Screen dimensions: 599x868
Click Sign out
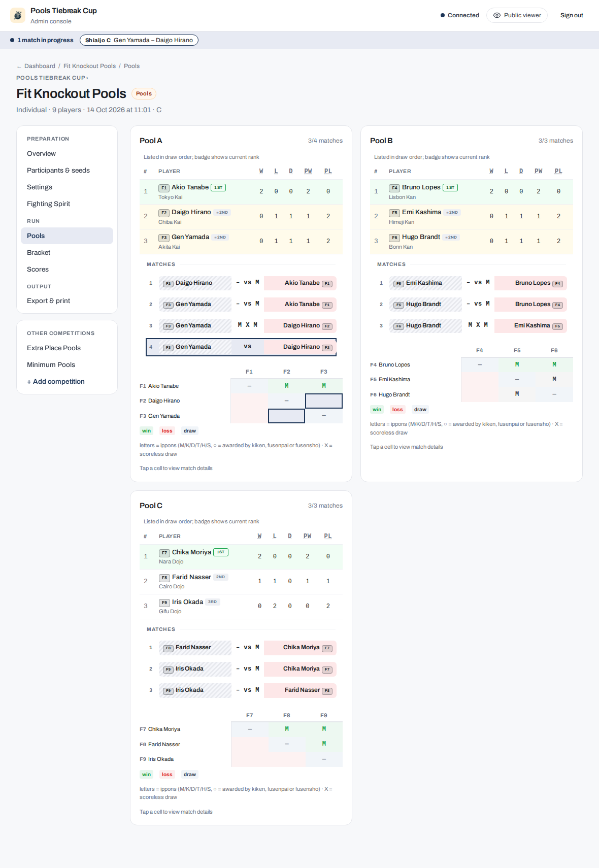[x=572, y=15]
